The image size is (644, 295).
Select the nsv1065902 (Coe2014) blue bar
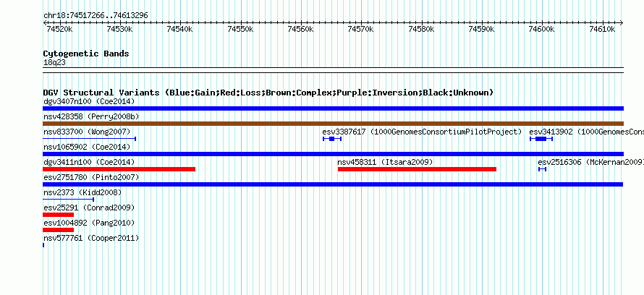[x=333, y=154]
